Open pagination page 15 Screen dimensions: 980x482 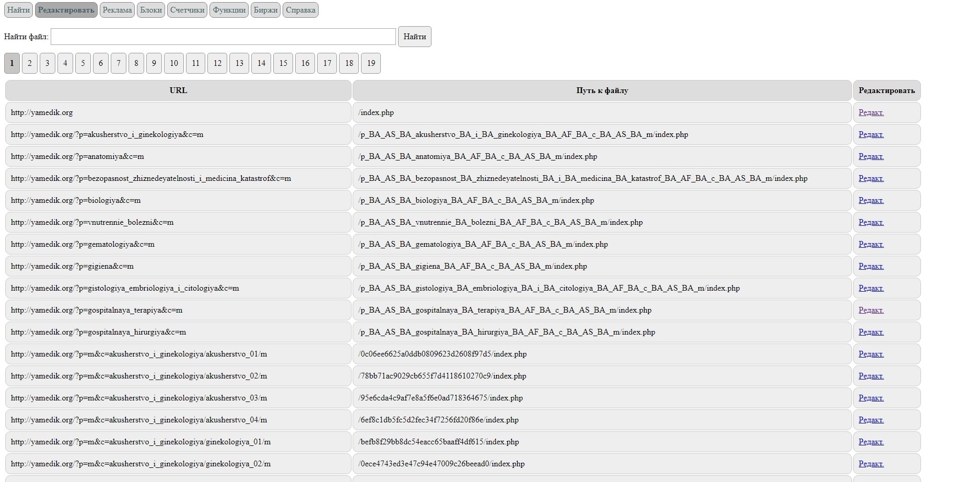coord(283,63)
